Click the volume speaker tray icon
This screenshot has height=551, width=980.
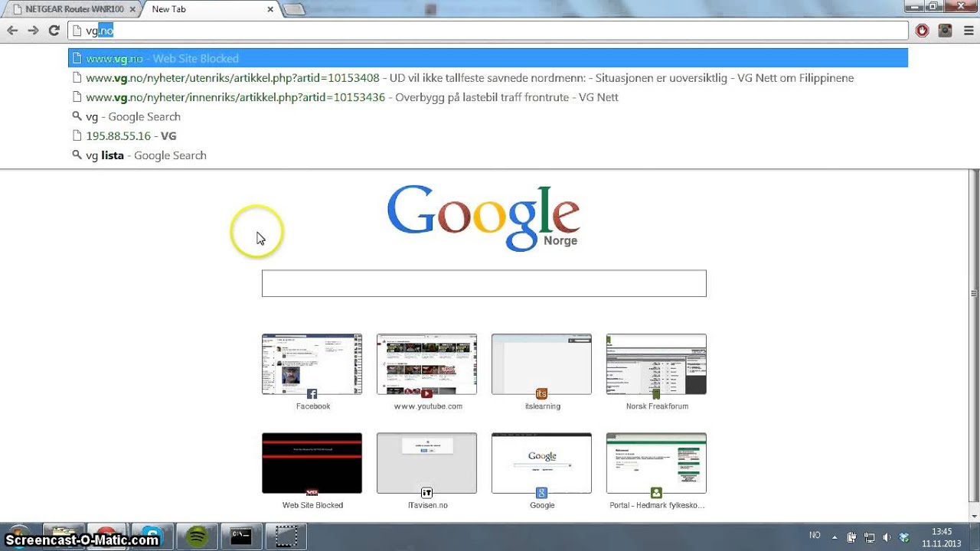click(887, 537)
